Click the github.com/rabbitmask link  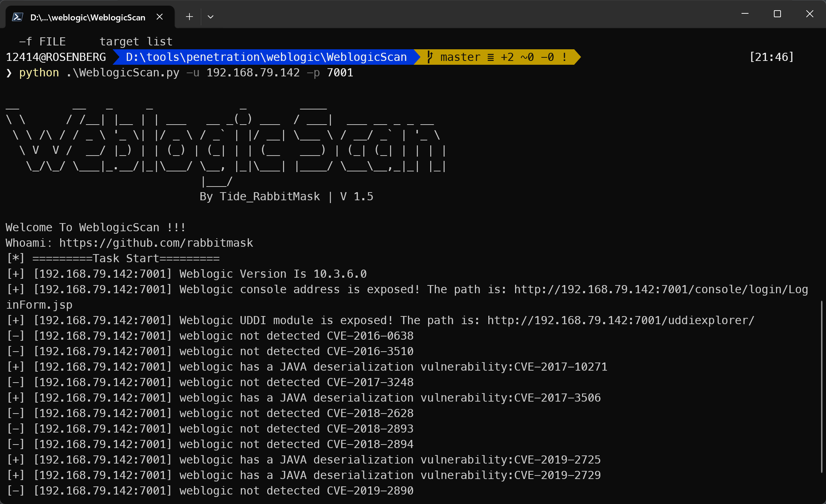point(156,243)
